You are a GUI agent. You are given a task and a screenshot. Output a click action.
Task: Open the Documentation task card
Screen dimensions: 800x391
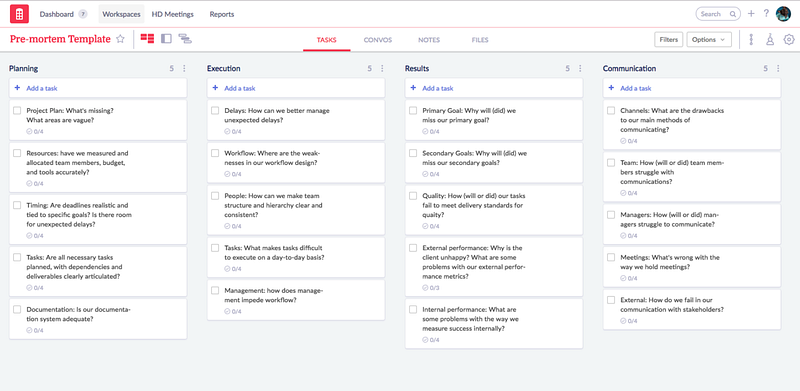(98, 319)
